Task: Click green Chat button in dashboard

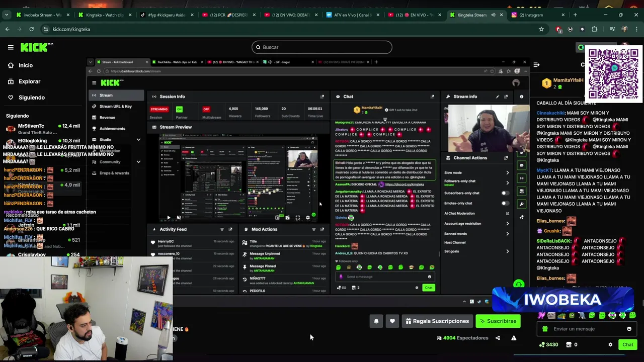Action: pyautogui.click(x=429, y=288)
